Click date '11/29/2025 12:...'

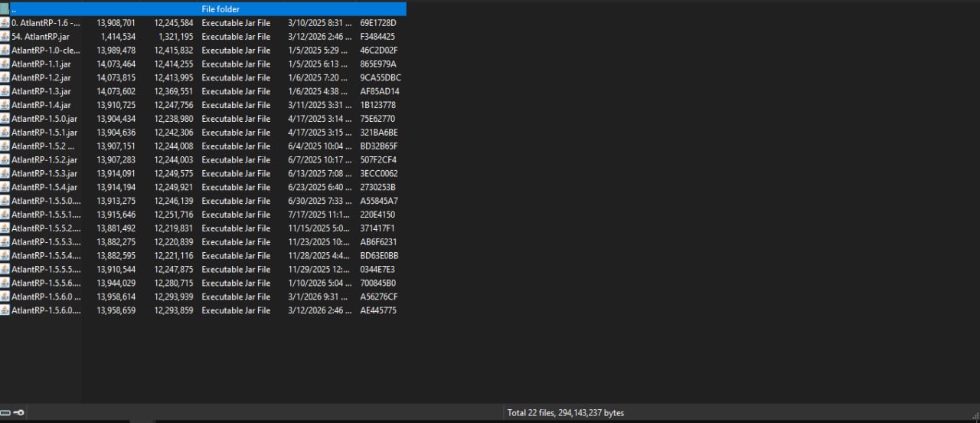[320, 270]
